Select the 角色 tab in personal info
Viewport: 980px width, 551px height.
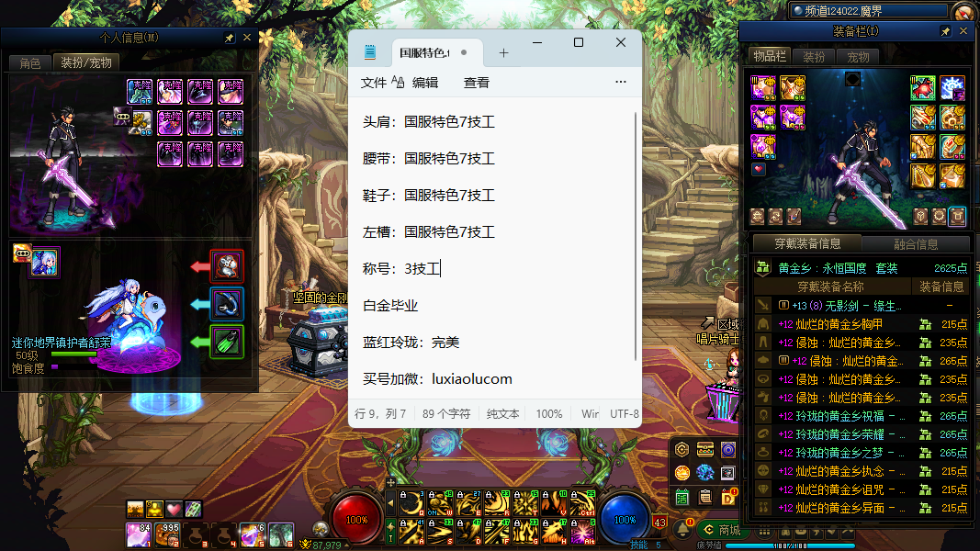point(30,63)
